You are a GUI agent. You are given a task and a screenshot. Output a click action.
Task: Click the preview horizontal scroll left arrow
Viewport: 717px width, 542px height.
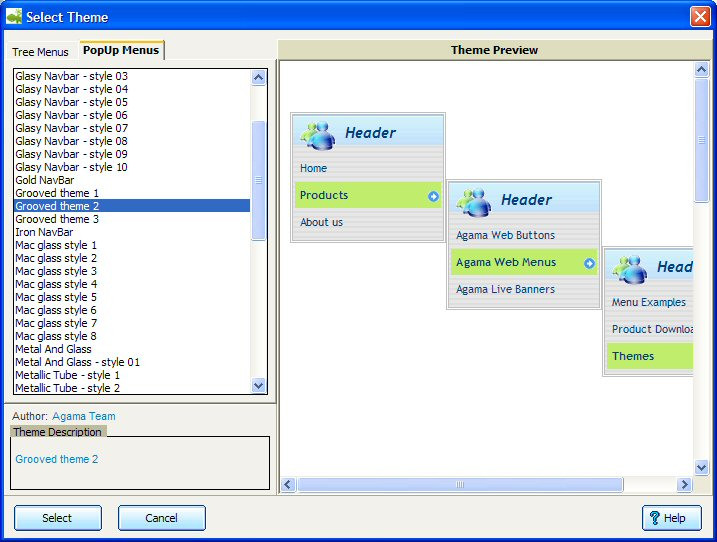click(x=288, y=484)
